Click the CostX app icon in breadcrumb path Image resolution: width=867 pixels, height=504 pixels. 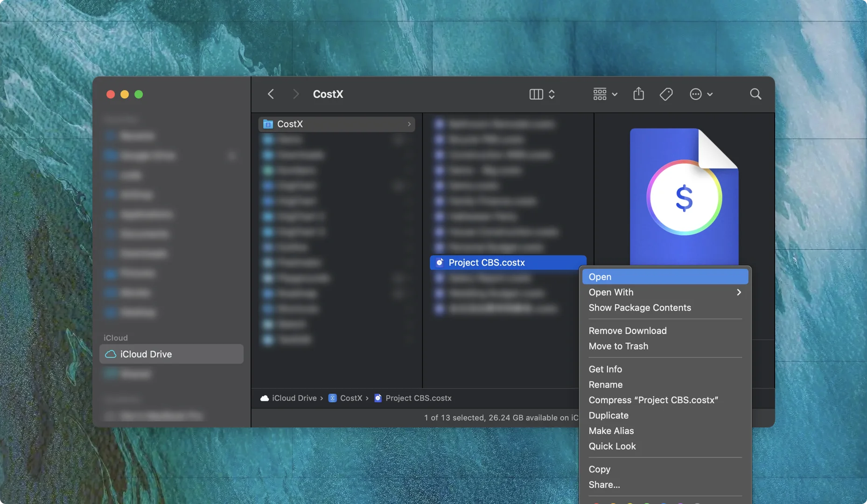click(x=332, y=398)
